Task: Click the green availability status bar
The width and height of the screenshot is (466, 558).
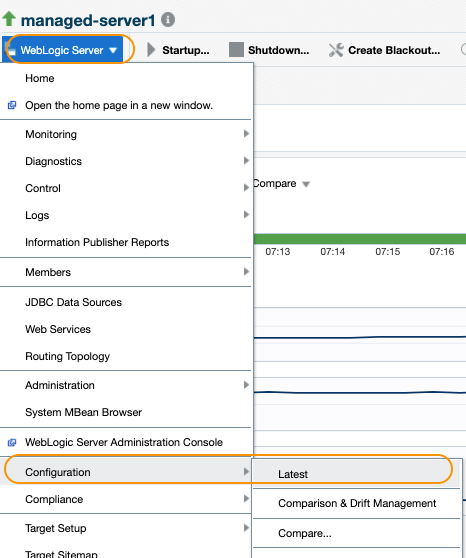Action: pos(360,239)
